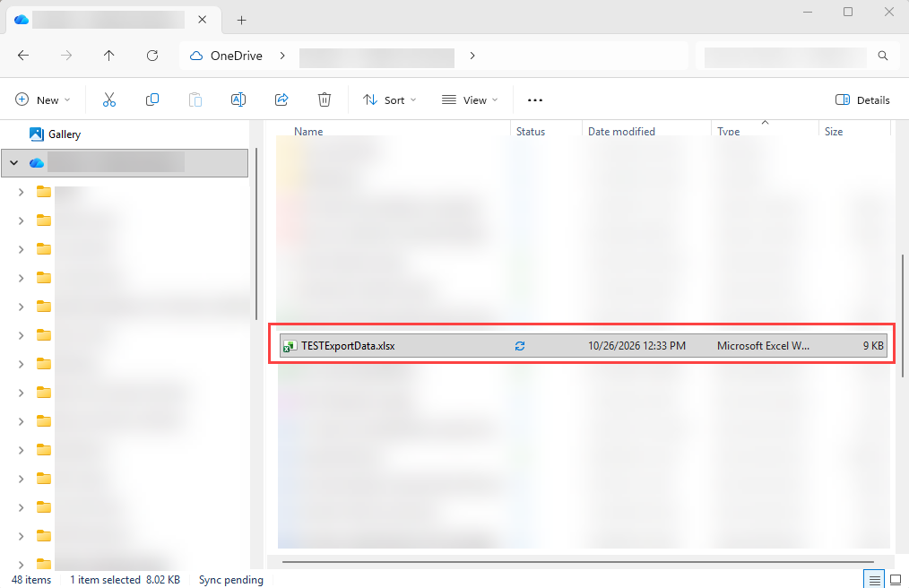Click the Excel icon of TESTExportData.xlsx
Viewport: 909px width, 588px height.
point(290,346)
